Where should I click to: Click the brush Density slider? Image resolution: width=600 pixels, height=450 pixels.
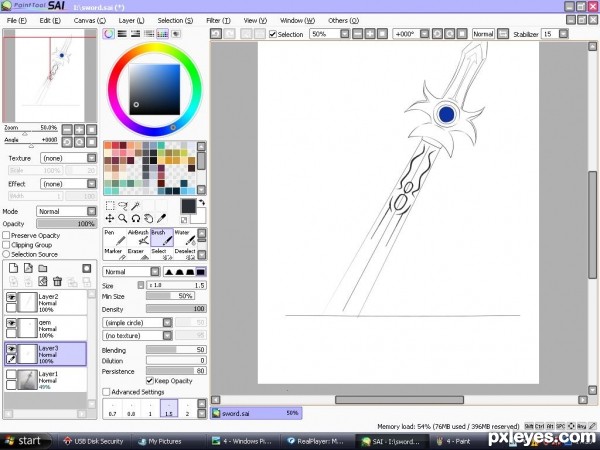tap(176, 308)
